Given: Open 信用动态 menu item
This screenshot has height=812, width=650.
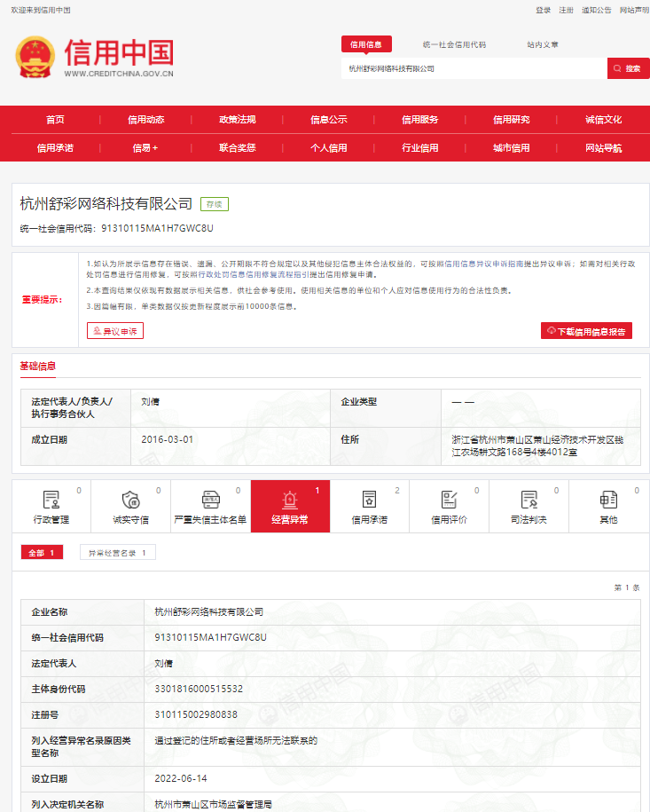Looking at the screenshot, I should pos(146,120).
